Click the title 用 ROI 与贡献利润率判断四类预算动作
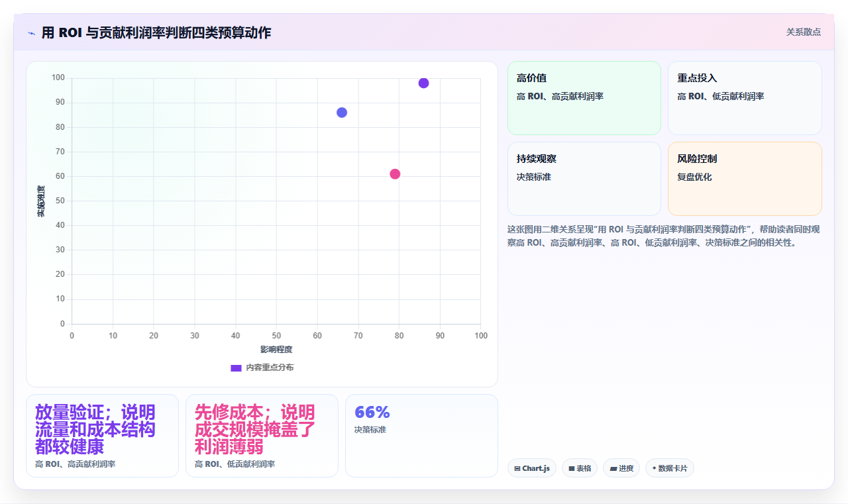This screenshot has height=504, width=848. pos(156,32)
